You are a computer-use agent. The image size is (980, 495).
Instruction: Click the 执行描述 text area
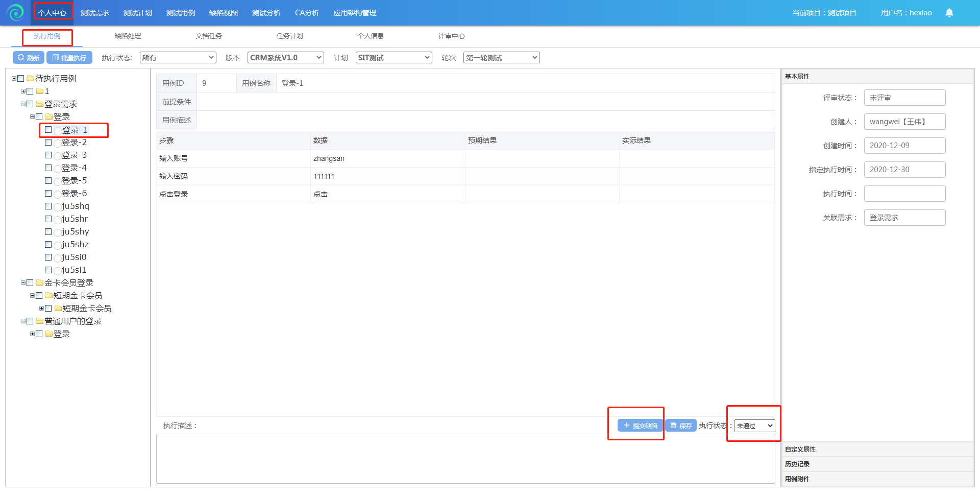465,458
